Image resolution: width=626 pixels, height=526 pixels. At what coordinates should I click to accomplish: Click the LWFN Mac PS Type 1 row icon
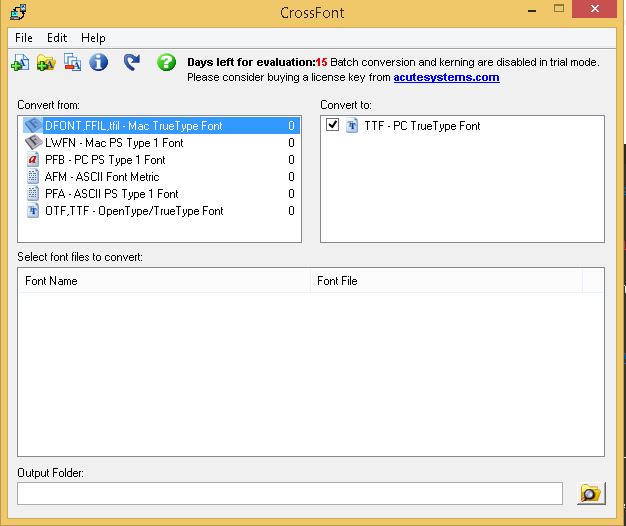pyautogui.click(x=33, y=142)
